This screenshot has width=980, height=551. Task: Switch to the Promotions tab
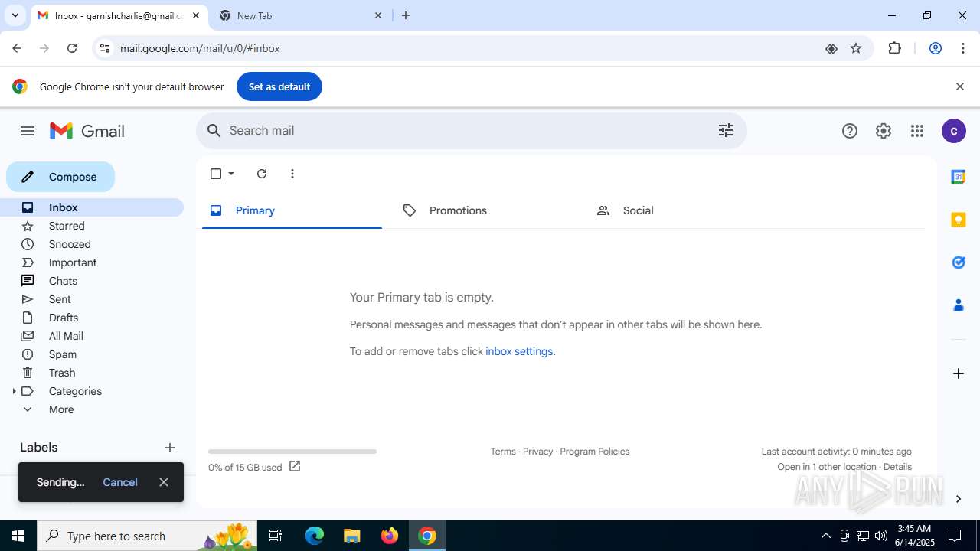click(485, 210)
